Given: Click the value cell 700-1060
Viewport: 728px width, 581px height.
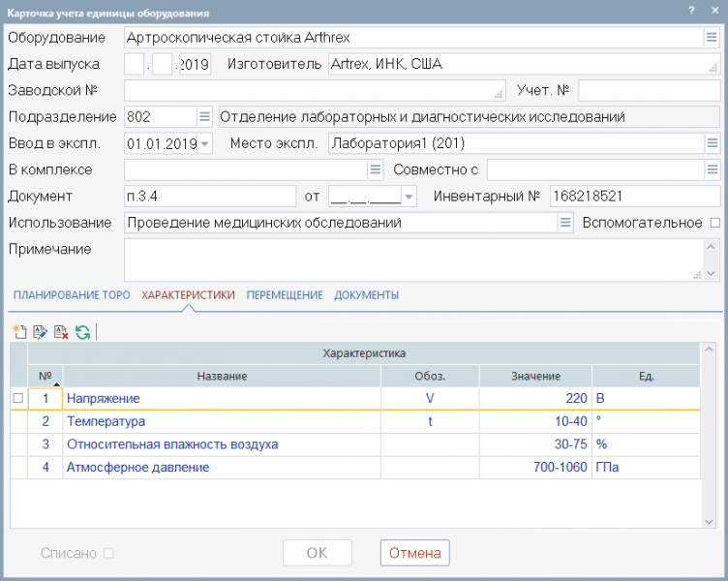Looking at the screenshot, I should click(x=535, y=467).
